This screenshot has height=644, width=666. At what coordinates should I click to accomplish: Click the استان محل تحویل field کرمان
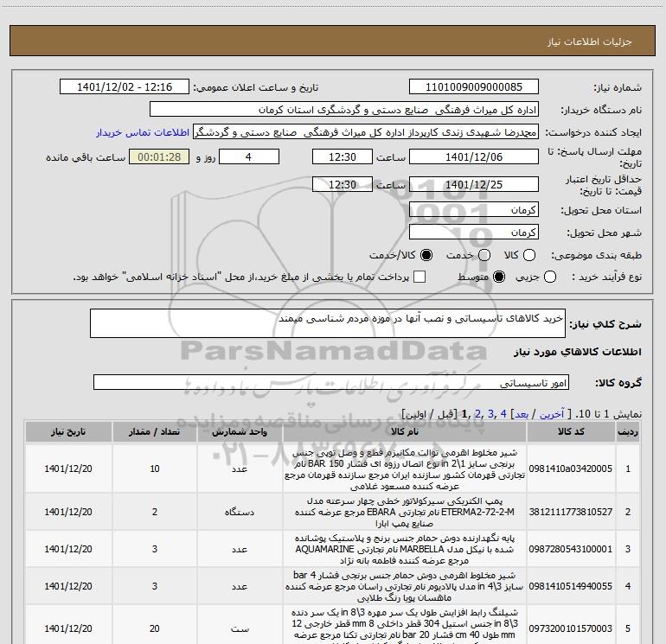pyautogui.click(x=474, y=209)
